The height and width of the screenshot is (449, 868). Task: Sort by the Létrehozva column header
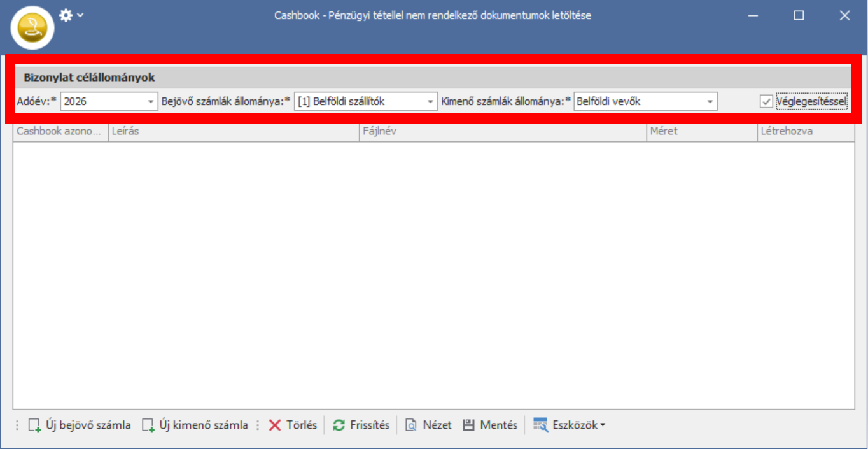[806, 132]
